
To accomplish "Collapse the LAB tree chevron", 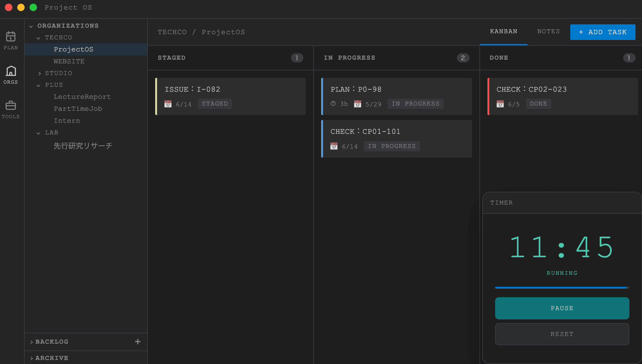I will click(38, 133).
